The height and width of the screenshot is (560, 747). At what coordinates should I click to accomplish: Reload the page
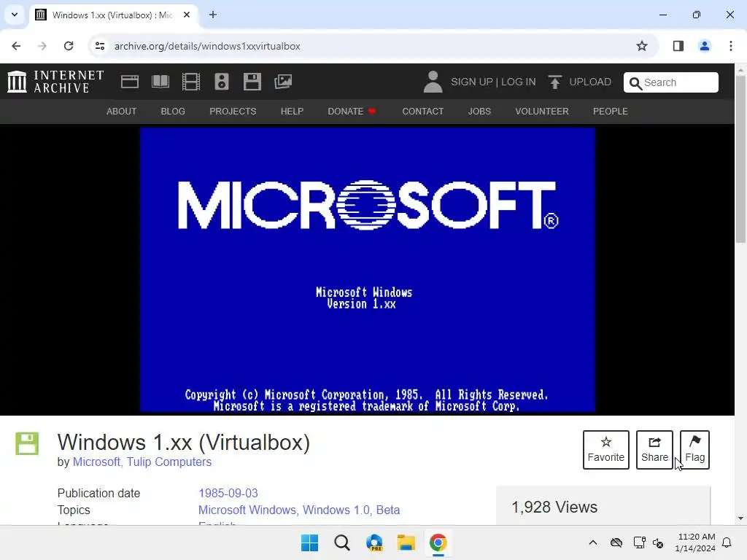click(69, 46)
